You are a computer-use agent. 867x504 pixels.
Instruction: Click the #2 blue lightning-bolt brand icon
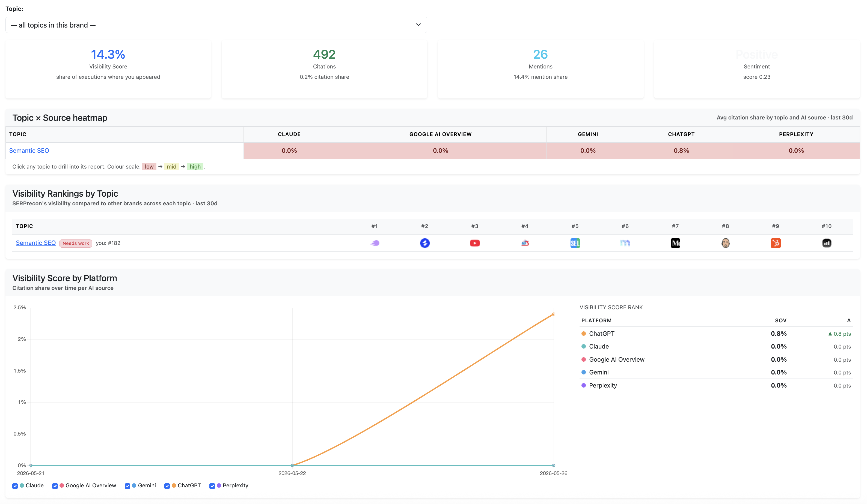coord(424,243)
